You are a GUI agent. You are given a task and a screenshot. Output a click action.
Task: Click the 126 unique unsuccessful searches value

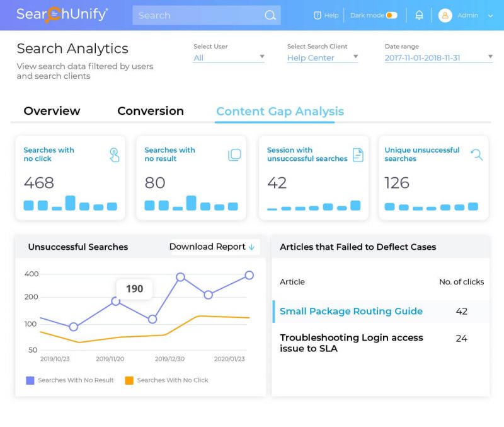pyautogui.click(x=397, y=183)
